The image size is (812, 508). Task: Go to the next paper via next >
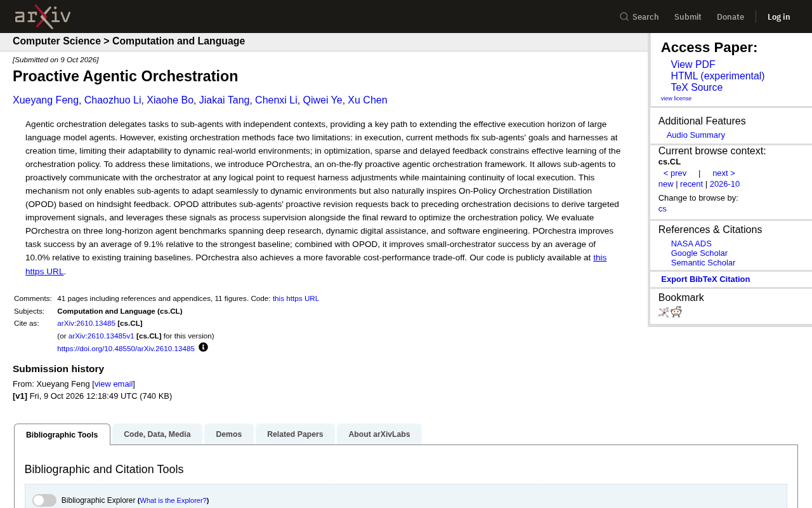(x=724, y=173)
